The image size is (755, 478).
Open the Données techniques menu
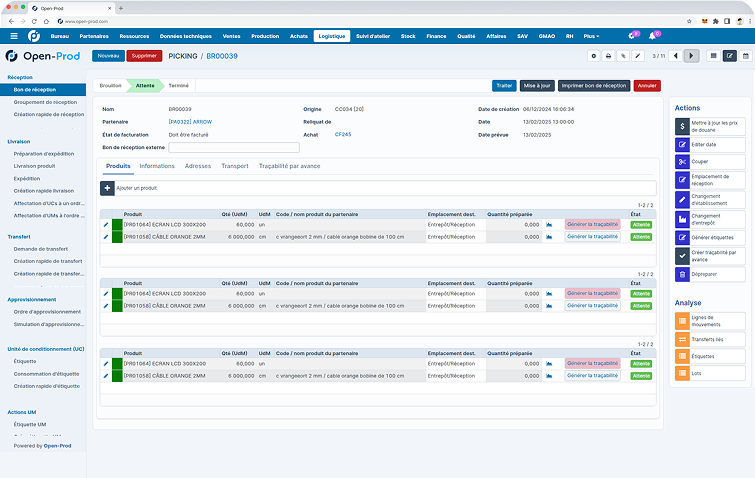tap(186, 36)
